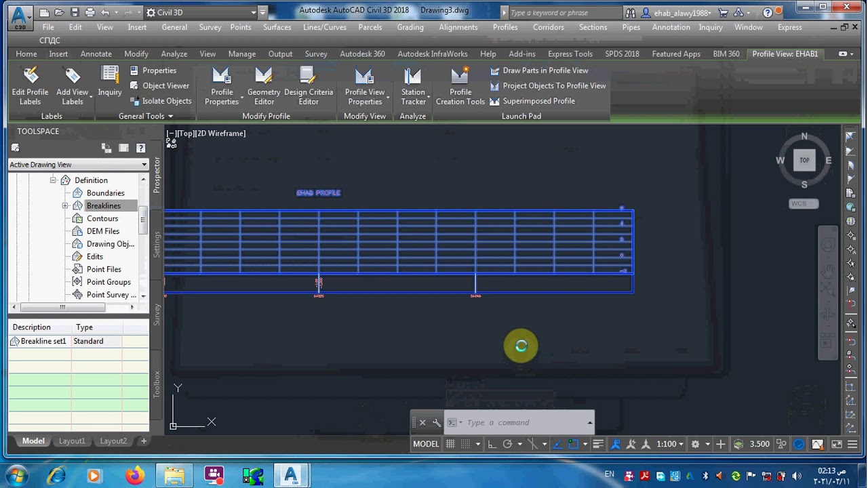The height and width of the screenshot is (488, 868).
Task: Click the Clean Screen icon in status bar
Action: tap(837, 444)
